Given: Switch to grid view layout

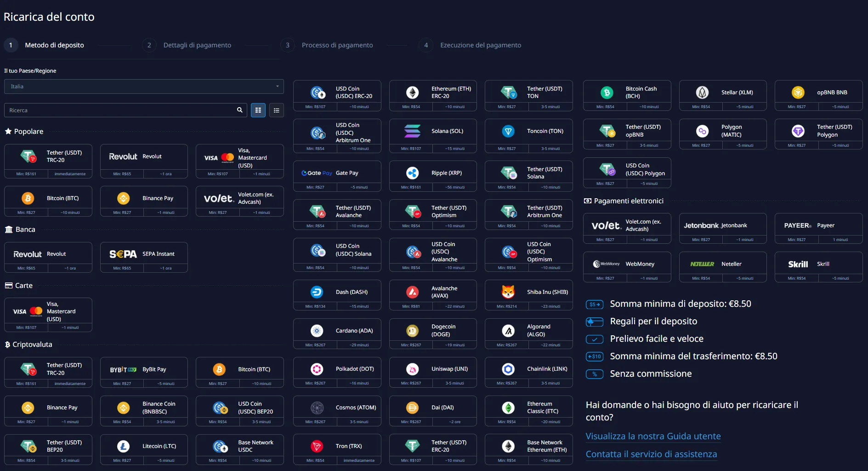Looking at the screenshot, I should (258, 110).
